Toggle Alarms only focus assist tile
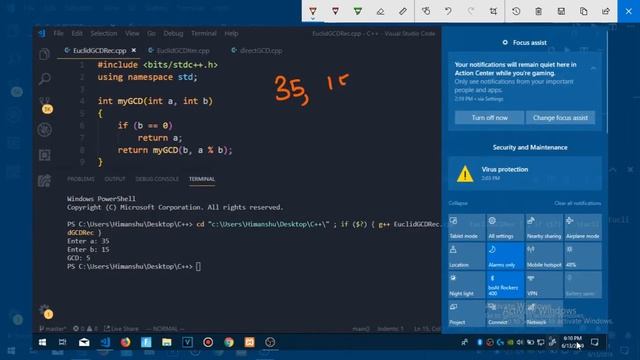640x360 pixels. point(505,256)
